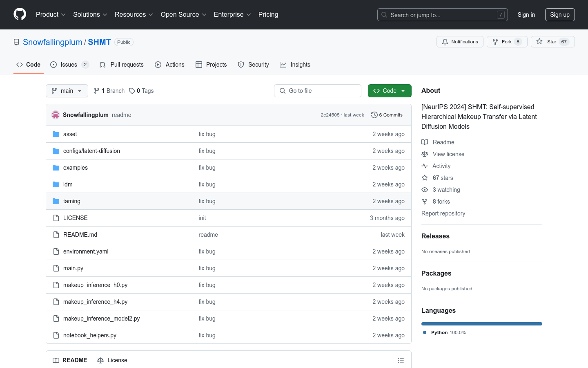Open the Pricing link
The image size is (588, 368).
click(268, 14)
